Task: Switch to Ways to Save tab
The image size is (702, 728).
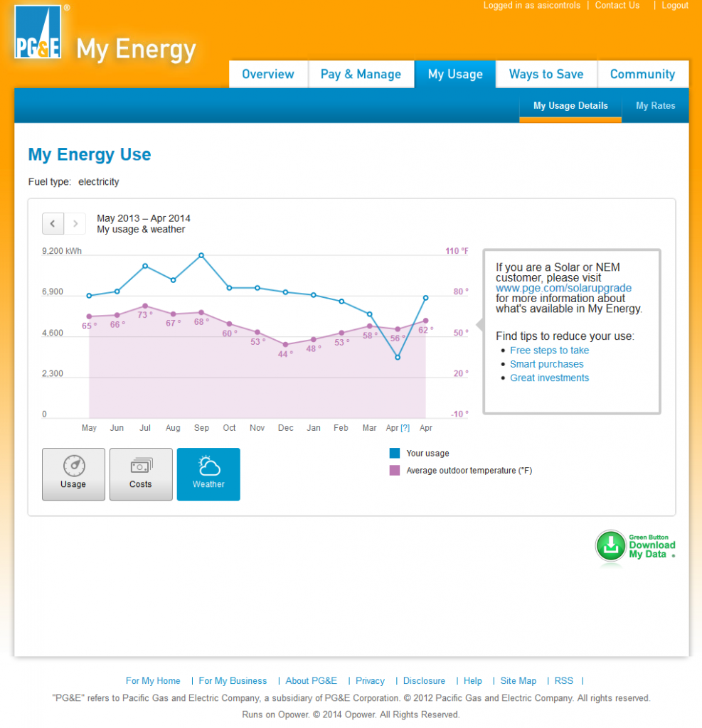Action: [546, 75]
